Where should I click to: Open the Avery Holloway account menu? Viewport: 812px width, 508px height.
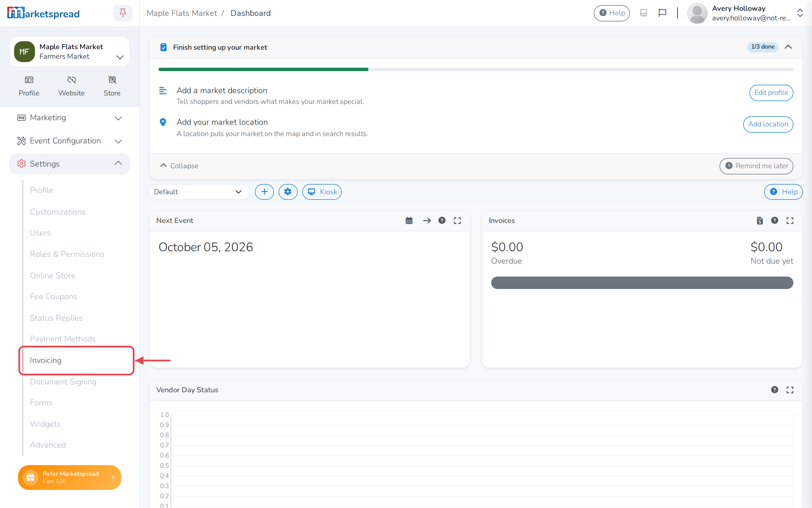click(x=745, y=13)
